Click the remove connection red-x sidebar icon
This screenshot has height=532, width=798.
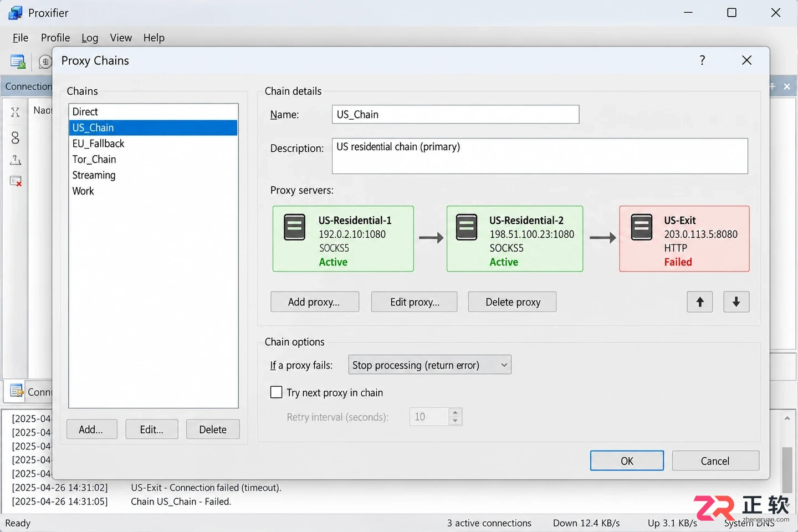(16, 181)
